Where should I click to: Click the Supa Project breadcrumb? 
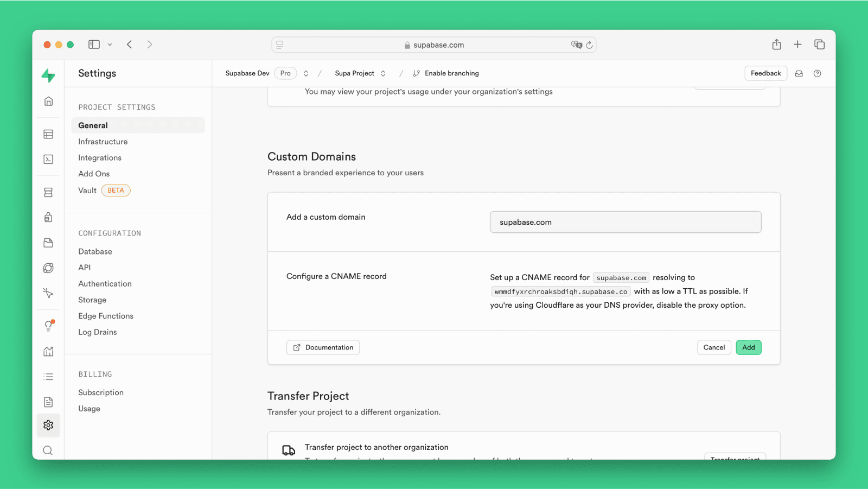click(x=354, y=73)
